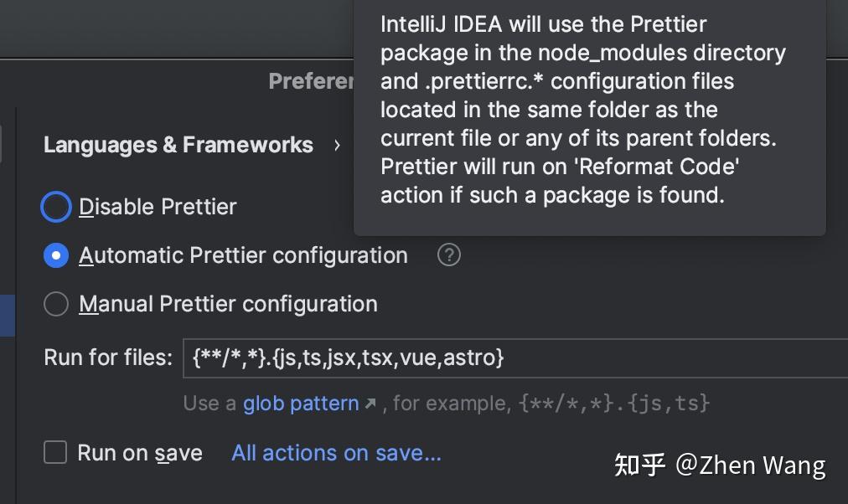The image size is (848, 504).
Task: Select Automatic Prettier configuration
Action: point(55,255)
